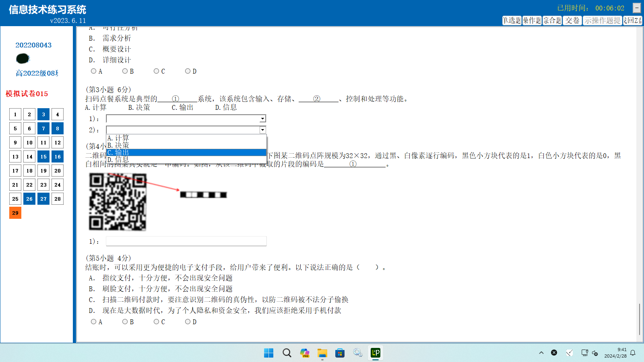This screenshot has height=362, width=644.
Task: Switch to 单选题 section tab
Action: [x=512, y=21]
